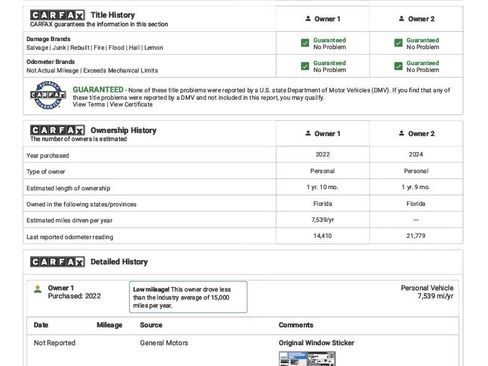
Task: Click Owner 1 person icon in Ownership History
Action: click(308, 133)
